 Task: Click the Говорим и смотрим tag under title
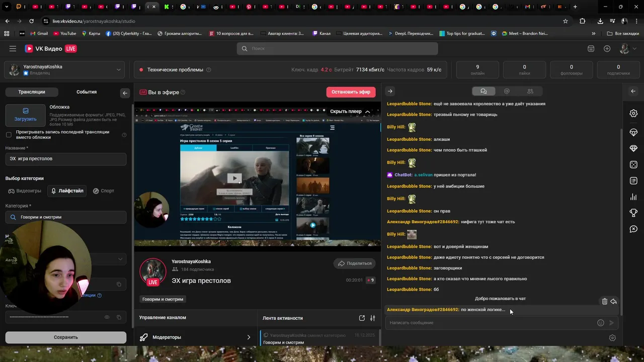[x=163, y=299]
